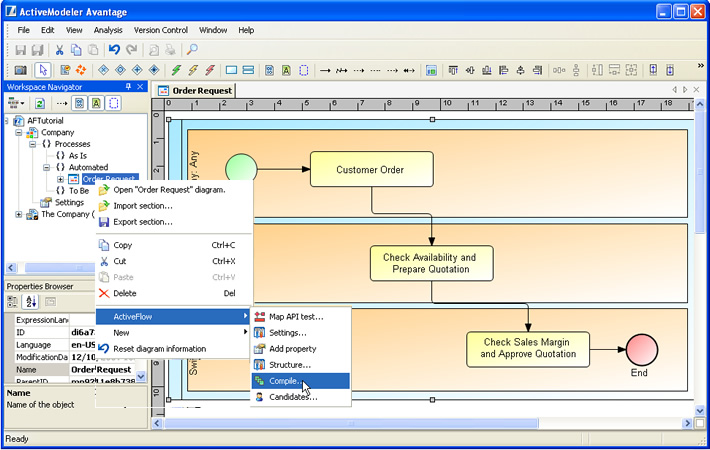
Task: Click the Workspace Navigator horizontal scrollbar thumb
Action: pyautogui.click(x=59, y=268)
